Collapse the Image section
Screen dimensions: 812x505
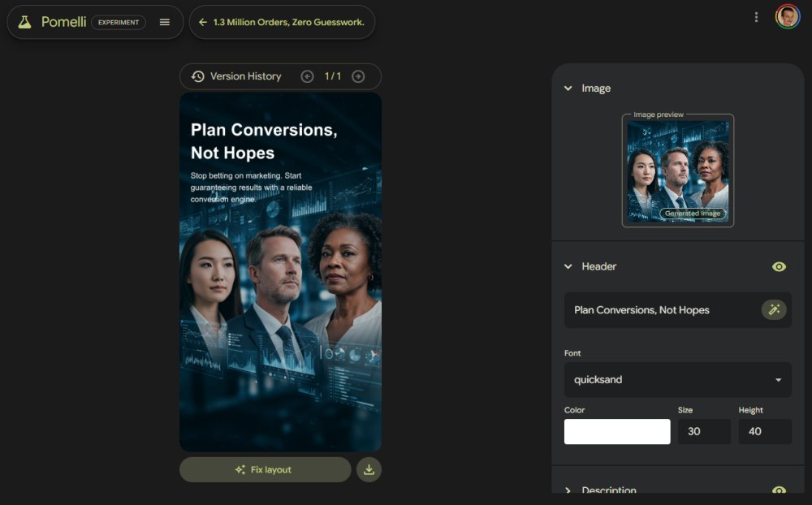[568, 88]
